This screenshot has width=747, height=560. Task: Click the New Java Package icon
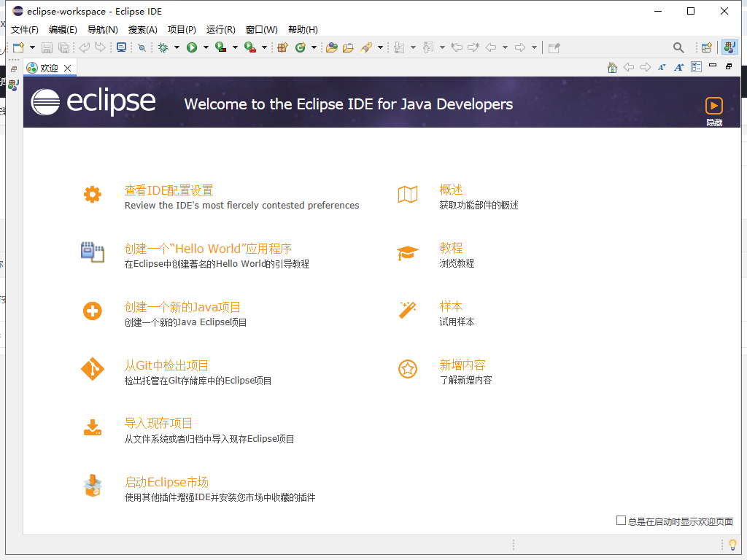pyautogui.click(x=283, y=47)
